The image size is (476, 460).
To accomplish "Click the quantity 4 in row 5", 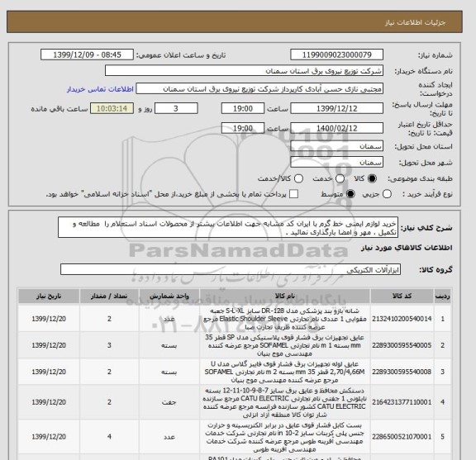I will click(x=109, y=437).
